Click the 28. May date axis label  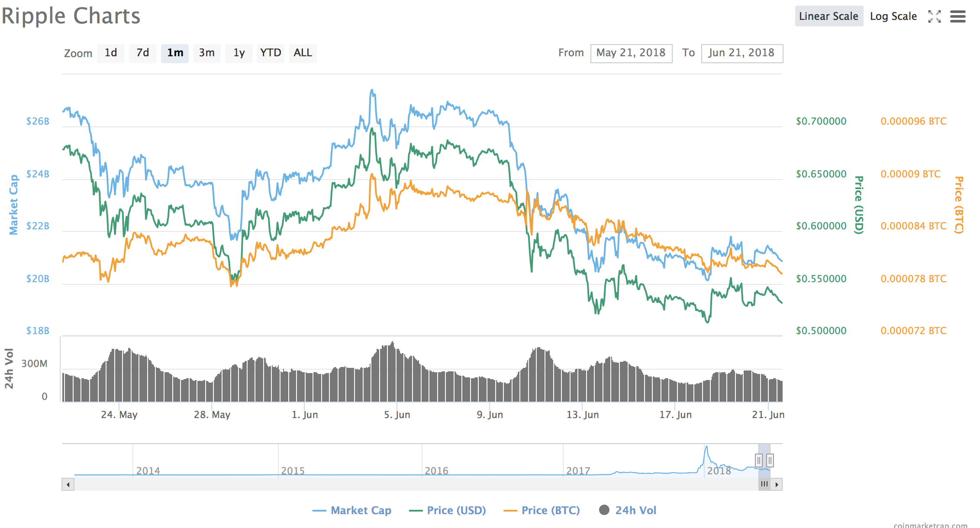point(212,415)
